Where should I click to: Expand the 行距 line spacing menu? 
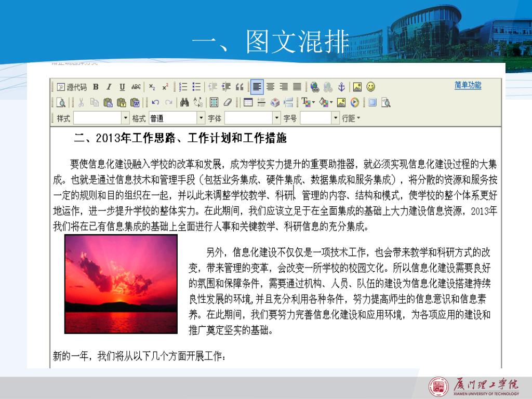[351, 118]
